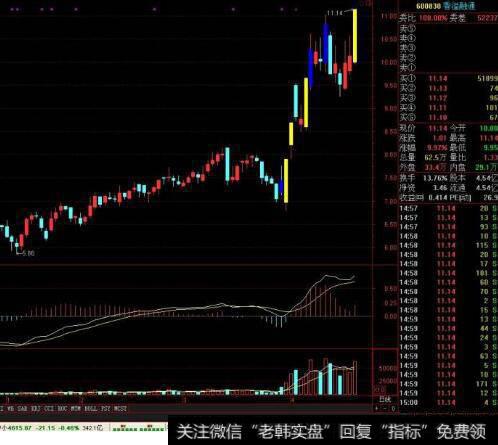Click the minus zoom control under 日线
This screenshot has width=498, height=445.
[385, 408]
